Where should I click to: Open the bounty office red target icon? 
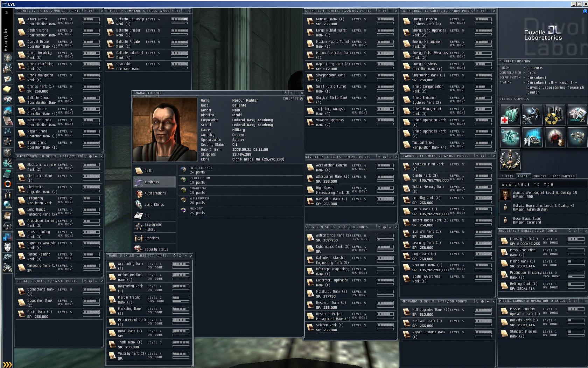pos(554,137)
